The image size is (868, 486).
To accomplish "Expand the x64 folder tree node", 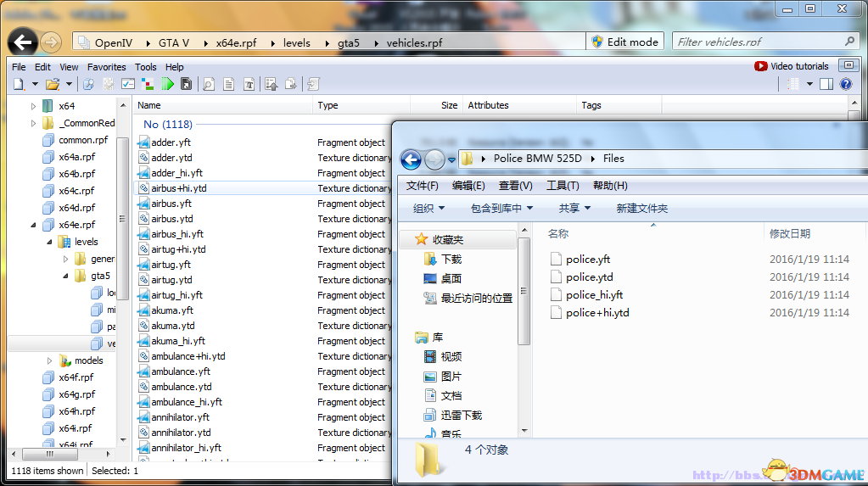I will [x=32, y=106].
